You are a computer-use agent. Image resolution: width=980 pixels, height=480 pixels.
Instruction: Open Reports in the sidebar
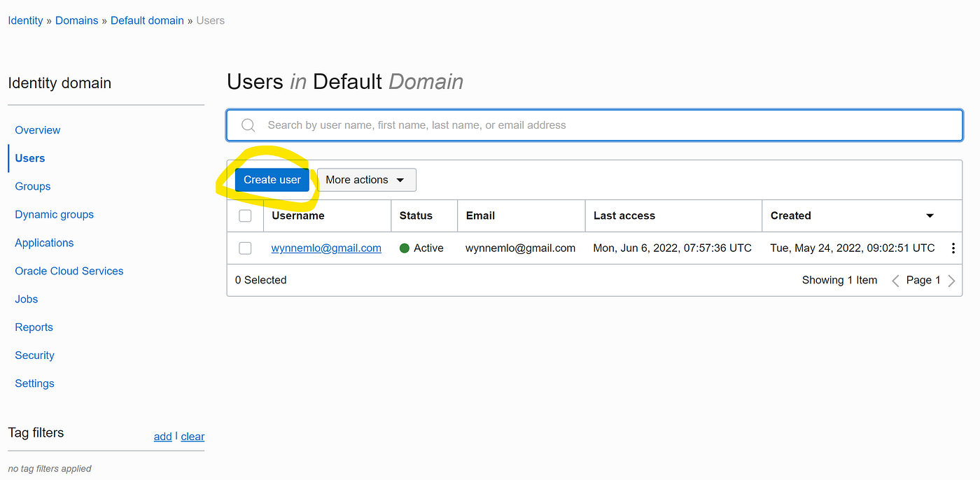(34, 327)
